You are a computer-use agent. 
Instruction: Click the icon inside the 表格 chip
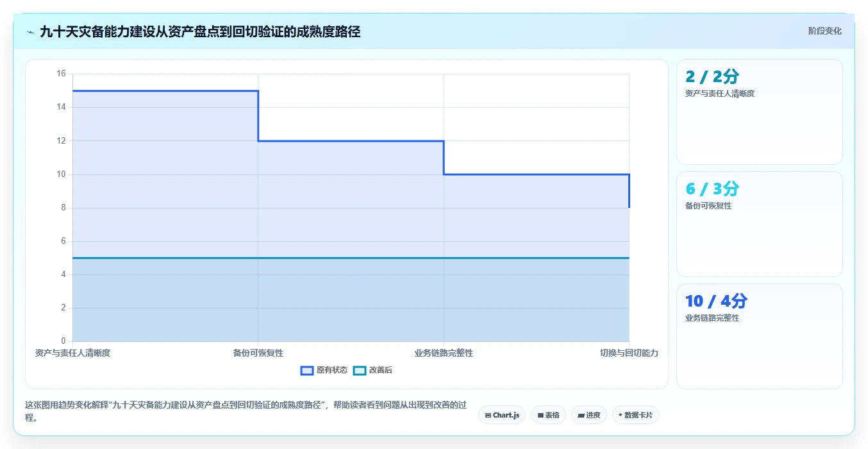[x=540, y=415]
